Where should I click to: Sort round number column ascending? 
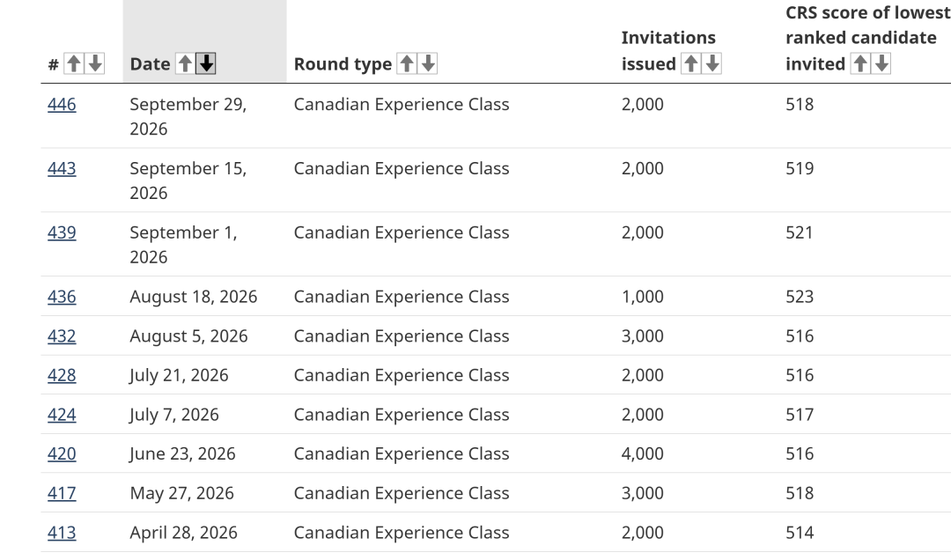(73, 63)
